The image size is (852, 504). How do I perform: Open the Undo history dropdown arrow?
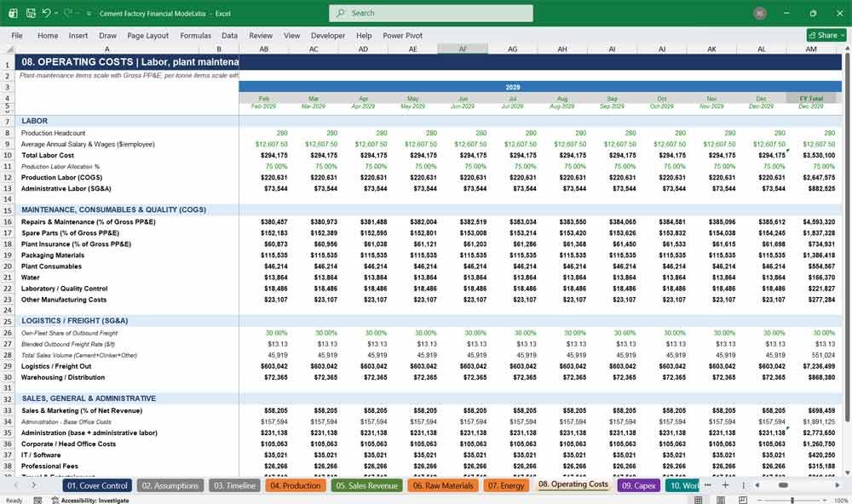tap(55, 13)
